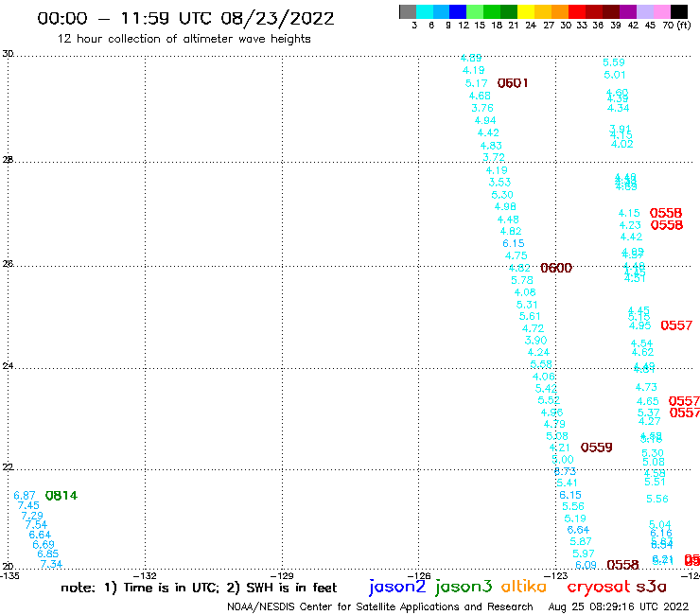Image resolution: width=700 pixels, height=615 pixels.
Task: Select the dark red 0558 near 6.09
Action: 622,565
